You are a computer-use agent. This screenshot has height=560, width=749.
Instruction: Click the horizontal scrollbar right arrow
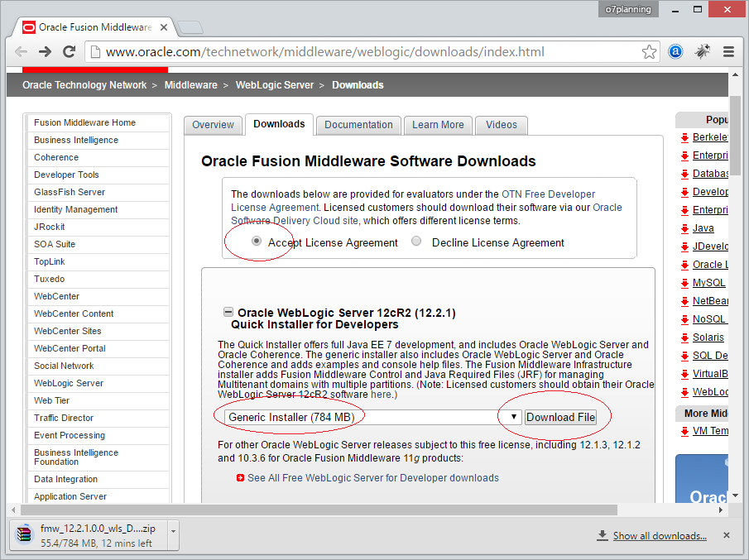click(x=721, y=510)
